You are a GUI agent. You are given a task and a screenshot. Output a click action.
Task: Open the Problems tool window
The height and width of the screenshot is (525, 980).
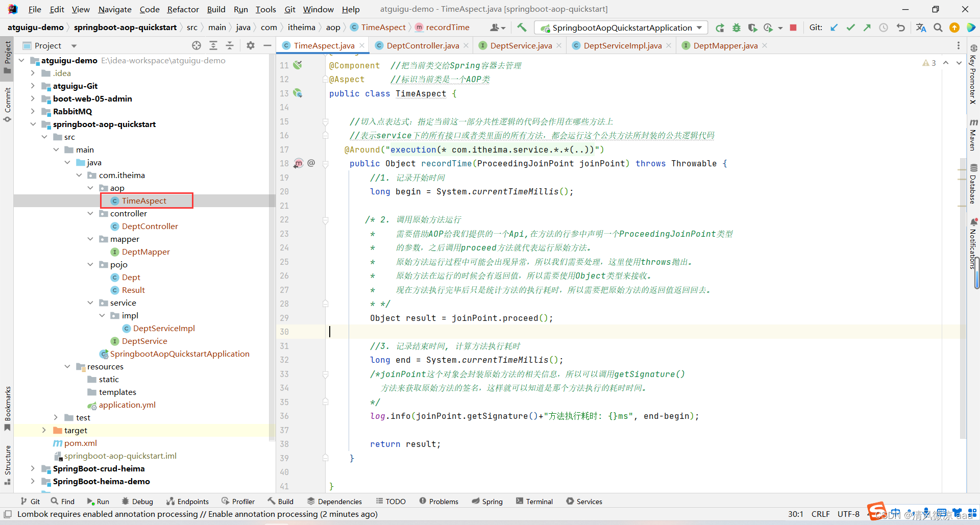(x=439, y=502)
